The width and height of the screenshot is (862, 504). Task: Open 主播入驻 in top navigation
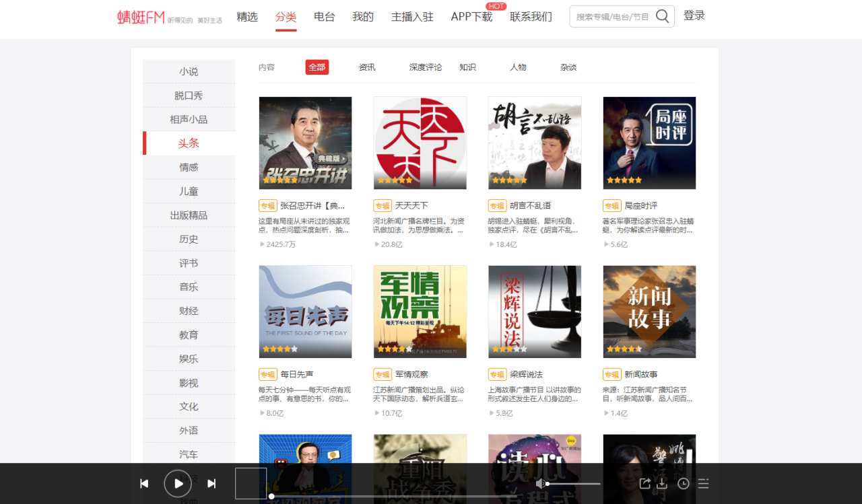pos(412,17)
